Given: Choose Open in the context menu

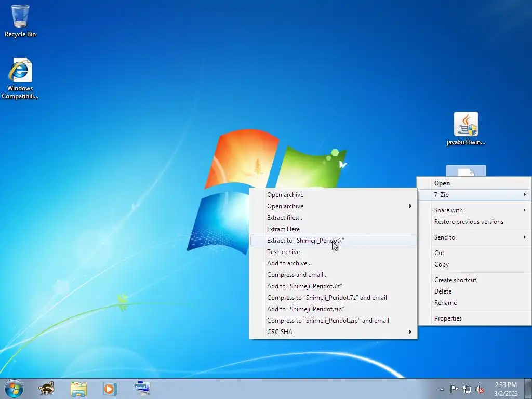Looking at the screenshot, I should (x=474, y=183).
